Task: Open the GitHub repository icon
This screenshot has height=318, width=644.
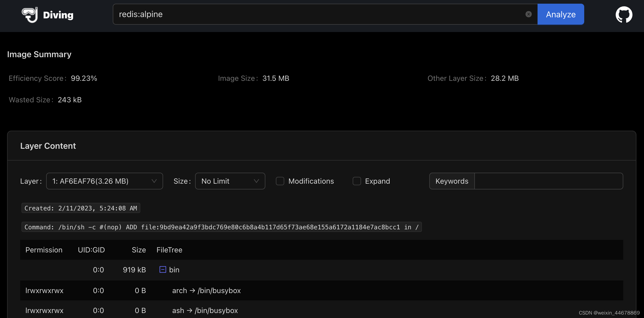Action: tap(624, 14)
